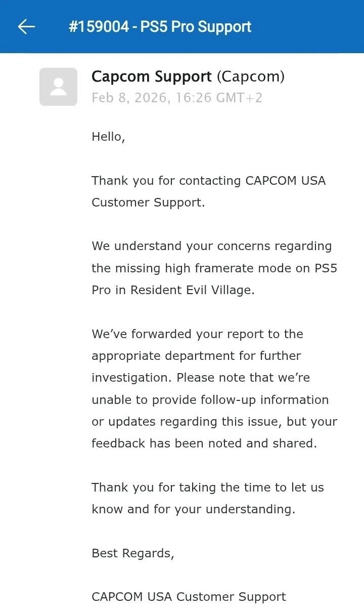364x611 pixels.
Task: Click the 'Thank you for taking the time' line
Action: 207,487
